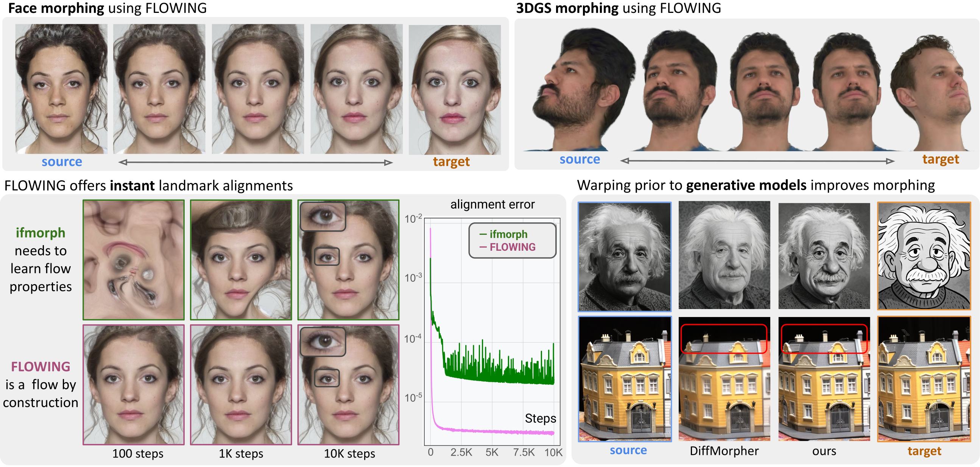Click the DiffMorpher label under house
Screen dimensions: 980x467
click(724, 451)
